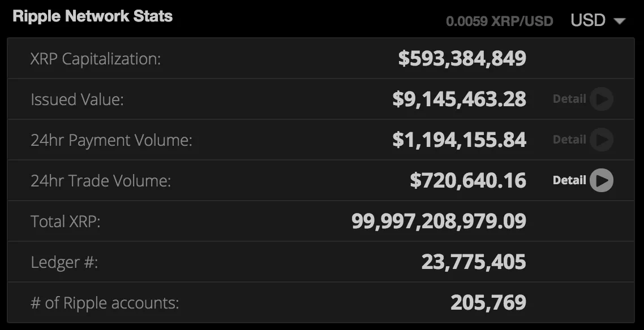View Detail text for 24hr Trade Volume
644x330 pixels.
[x=569, y=180]
